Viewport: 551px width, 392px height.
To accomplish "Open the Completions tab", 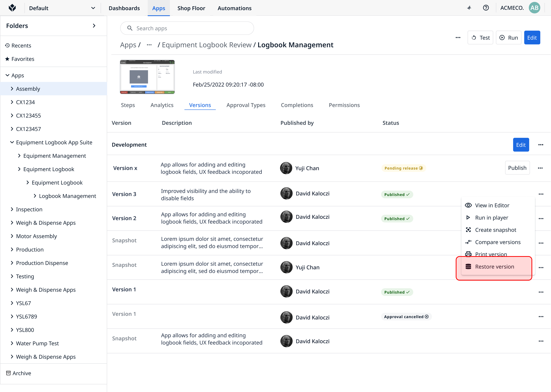I will 297,105.
